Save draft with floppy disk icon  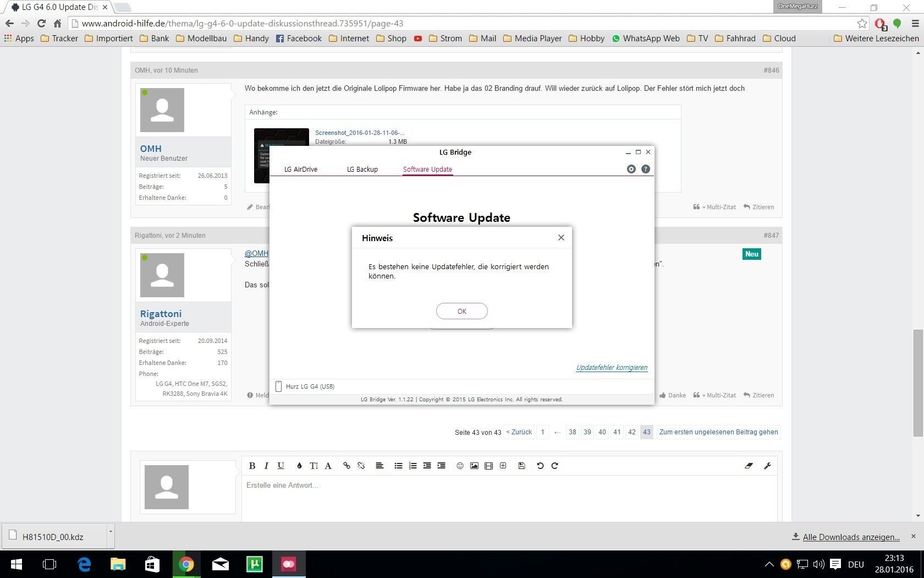521,466
